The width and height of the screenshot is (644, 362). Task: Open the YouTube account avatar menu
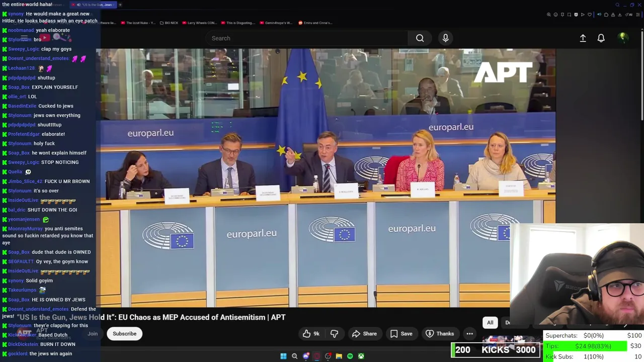tap(622, 38)
